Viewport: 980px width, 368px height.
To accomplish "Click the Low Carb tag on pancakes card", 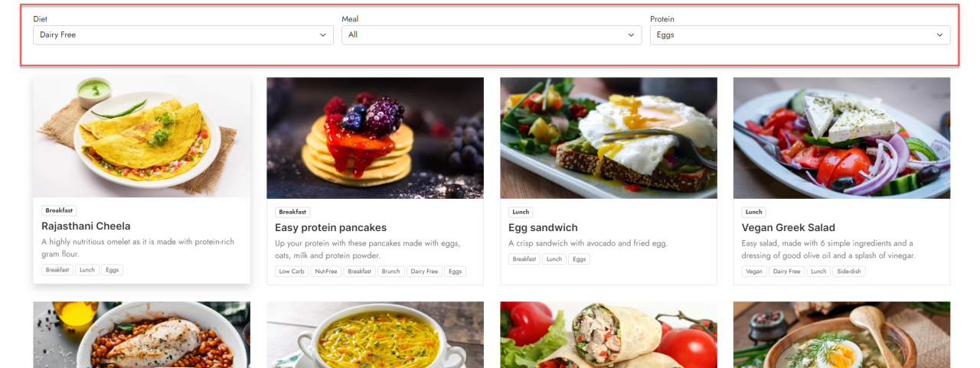I will (292, 272).
